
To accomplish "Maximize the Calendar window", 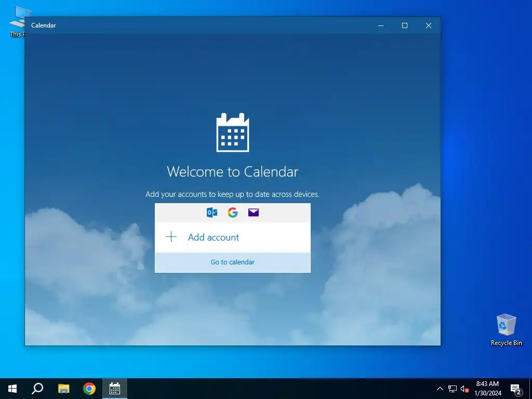I will tap(404, 25).
